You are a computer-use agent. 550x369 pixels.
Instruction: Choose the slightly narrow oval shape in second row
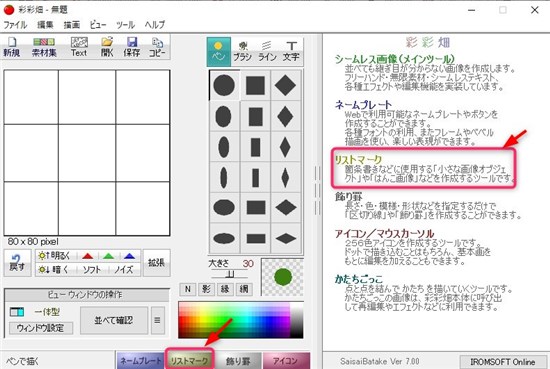pyautogui.click(x=223, y=116)
